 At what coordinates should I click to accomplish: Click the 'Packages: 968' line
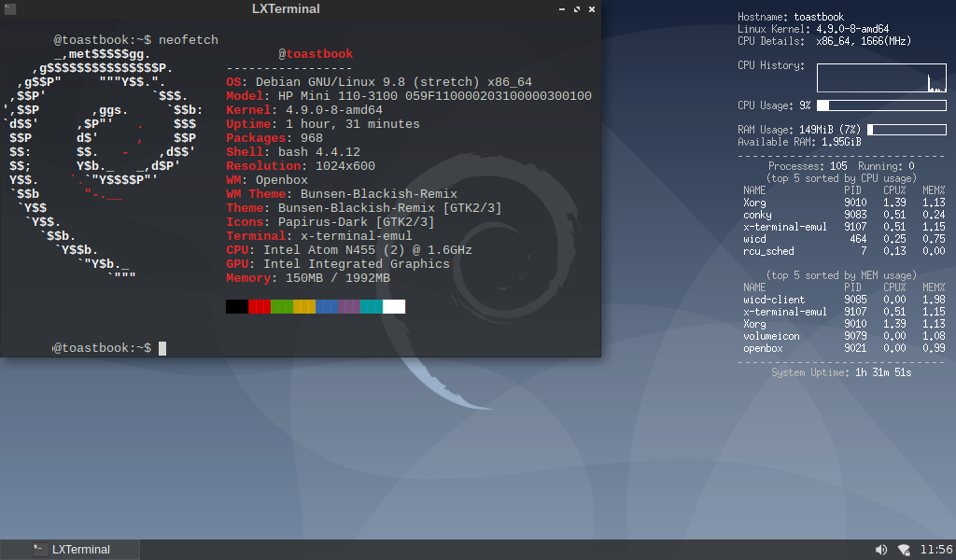tap(274, 138)
